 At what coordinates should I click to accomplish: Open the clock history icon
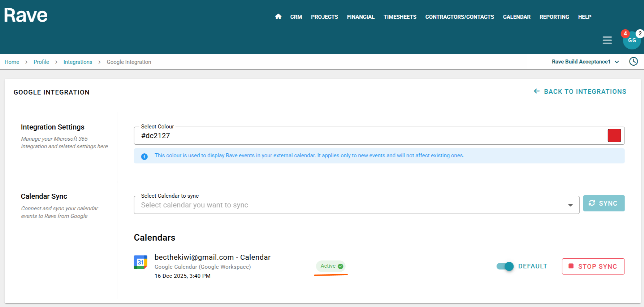634,61
